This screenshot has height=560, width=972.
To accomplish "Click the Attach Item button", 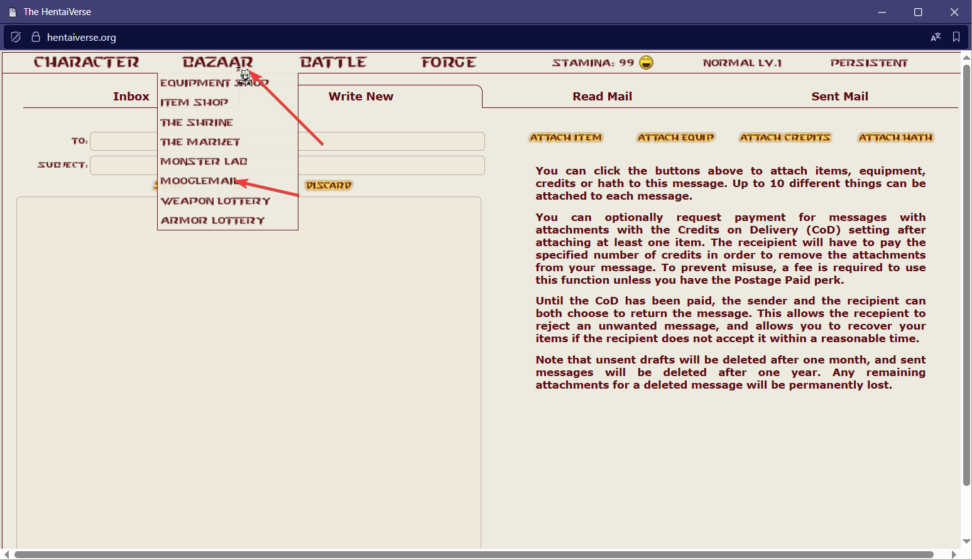I will coord(566,137).
